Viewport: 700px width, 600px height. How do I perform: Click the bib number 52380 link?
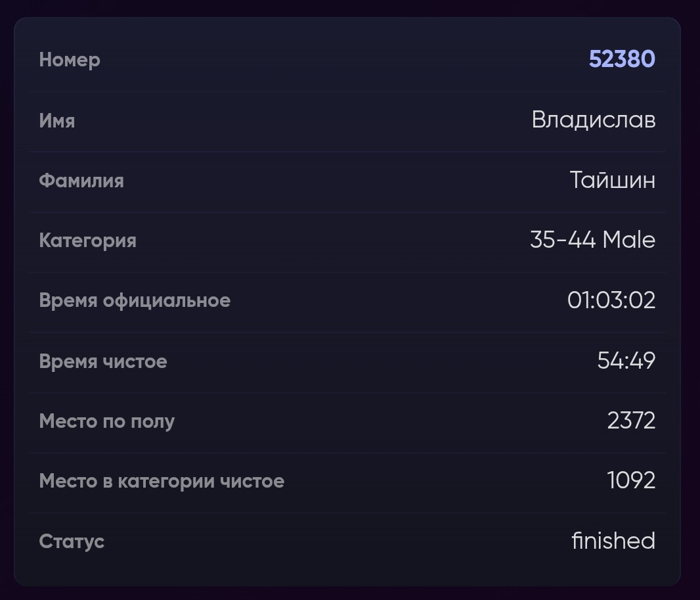pos(622,59)
